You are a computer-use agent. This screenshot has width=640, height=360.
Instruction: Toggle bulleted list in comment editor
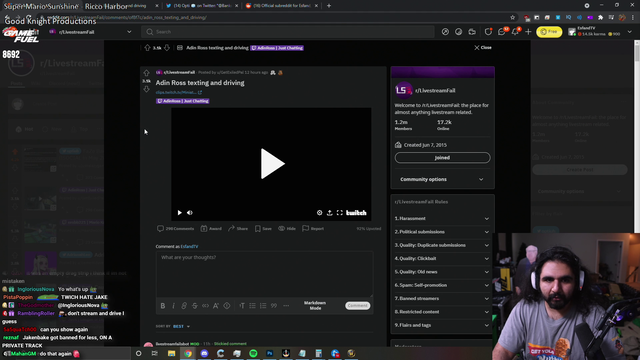253,306
